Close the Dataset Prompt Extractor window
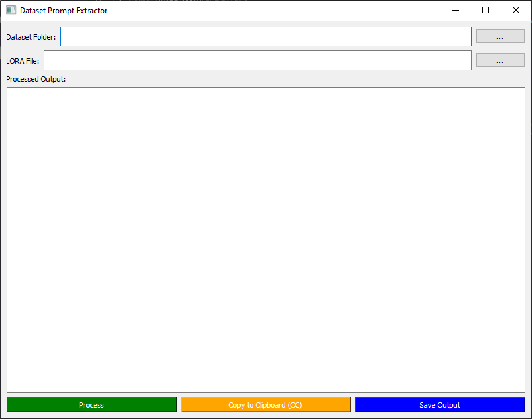532x419 pixels. click(515, 10)
